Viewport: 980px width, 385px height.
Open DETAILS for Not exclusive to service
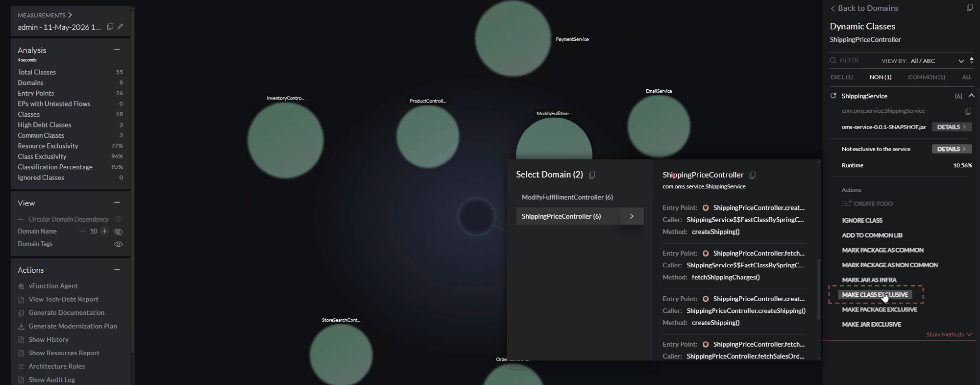pyautogui.click(x=952, y=149)
